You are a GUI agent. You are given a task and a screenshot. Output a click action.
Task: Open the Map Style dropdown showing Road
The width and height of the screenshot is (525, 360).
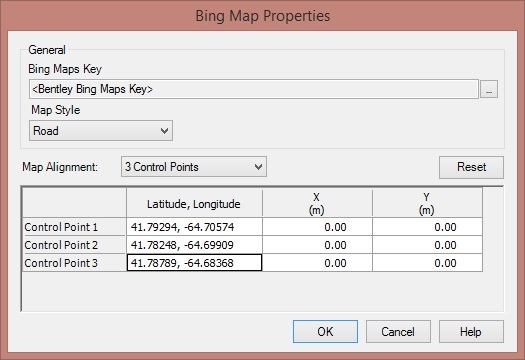pos(101,131)
